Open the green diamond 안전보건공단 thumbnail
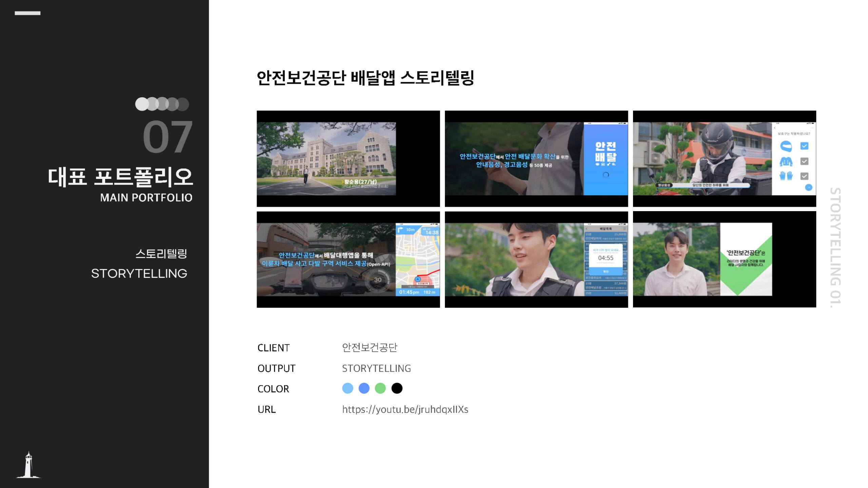The image size is (868, 488). [x=724, y=259]
